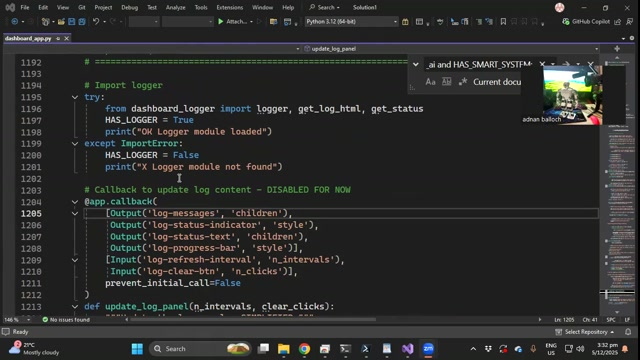Click the navigate backward toolbar icon

point(15,21)
